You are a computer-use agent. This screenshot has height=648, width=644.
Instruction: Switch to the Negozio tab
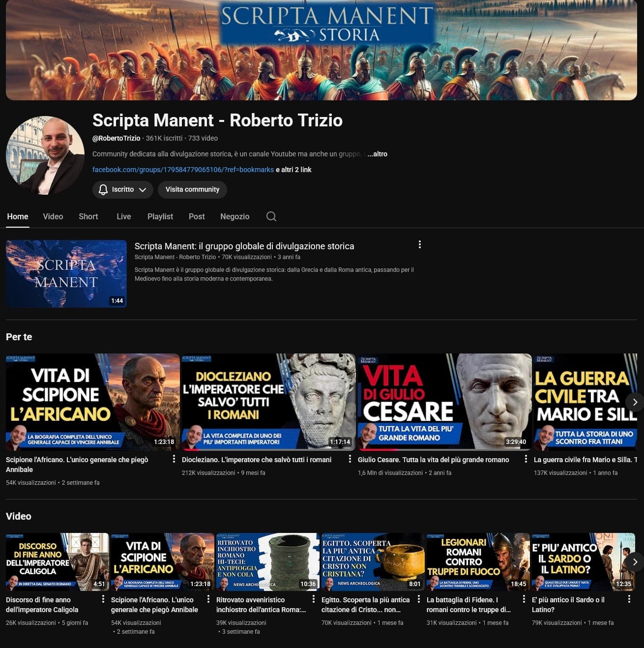tap(234, 216)
